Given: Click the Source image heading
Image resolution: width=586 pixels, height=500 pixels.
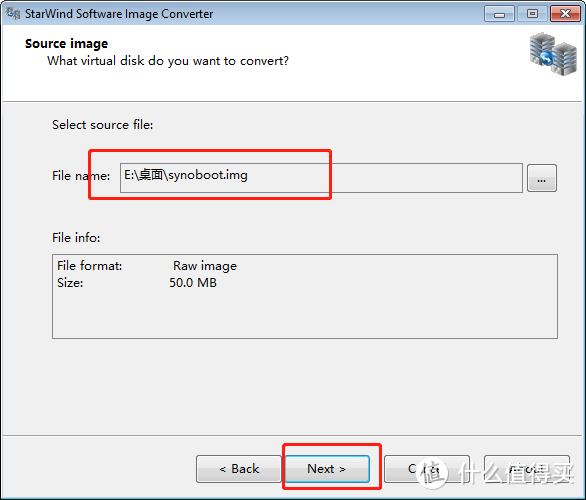Looking at the screenshot, I should coord(67,44).
